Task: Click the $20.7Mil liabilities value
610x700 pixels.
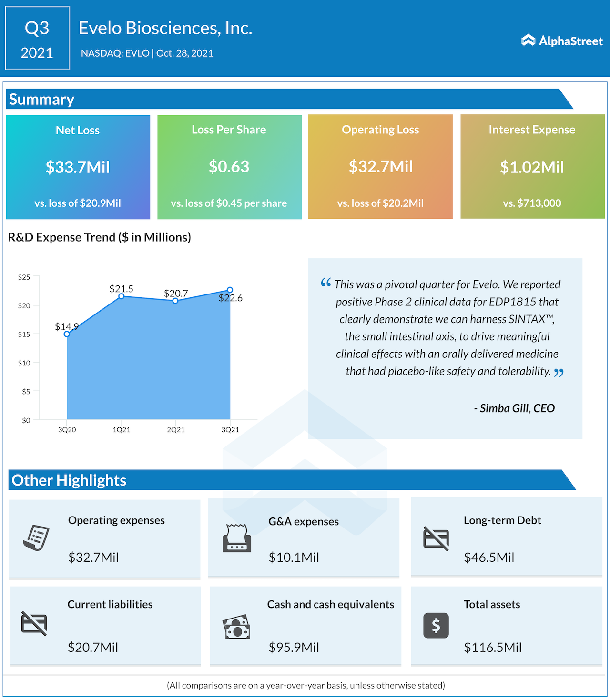Action: click(93, 647)
